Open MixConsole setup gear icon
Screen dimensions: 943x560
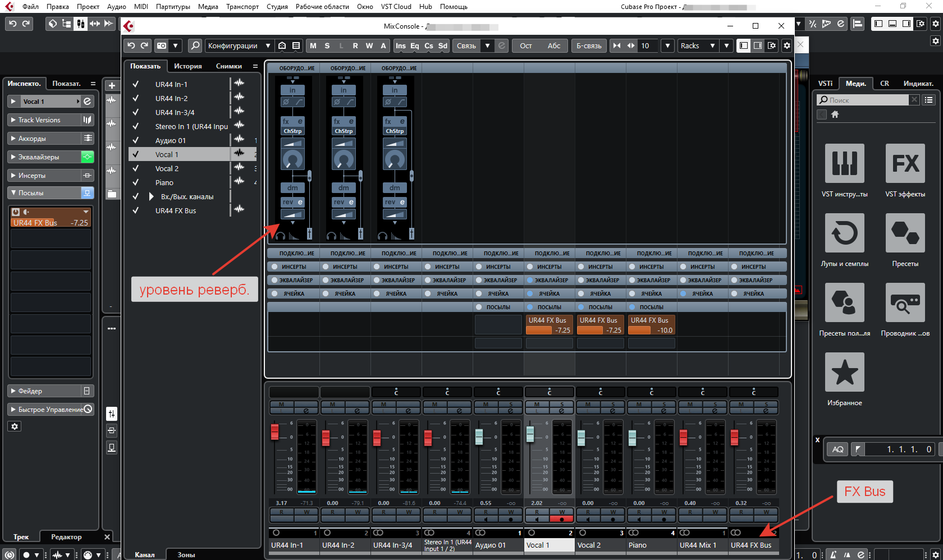coord(786,45)
